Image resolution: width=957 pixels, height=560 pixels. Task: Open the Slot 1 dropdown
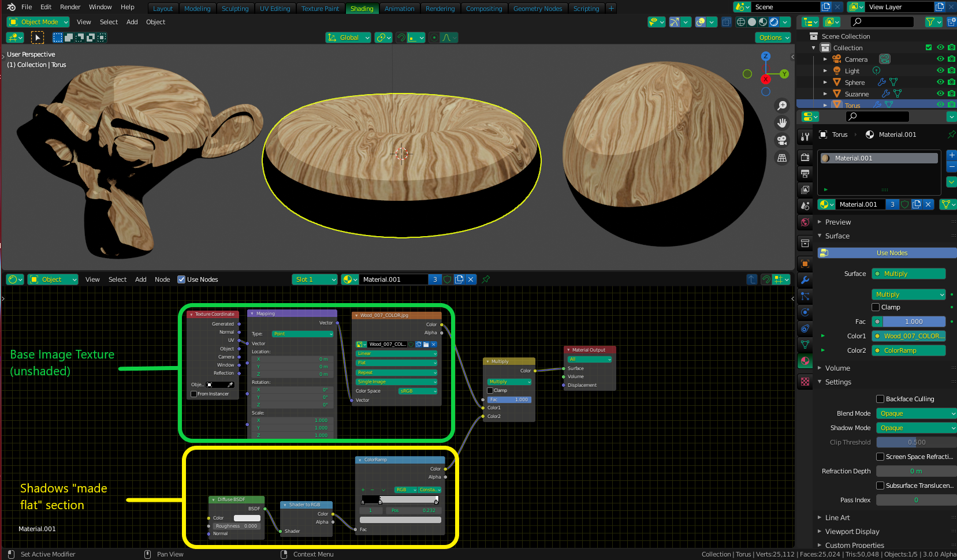[314, 279]
